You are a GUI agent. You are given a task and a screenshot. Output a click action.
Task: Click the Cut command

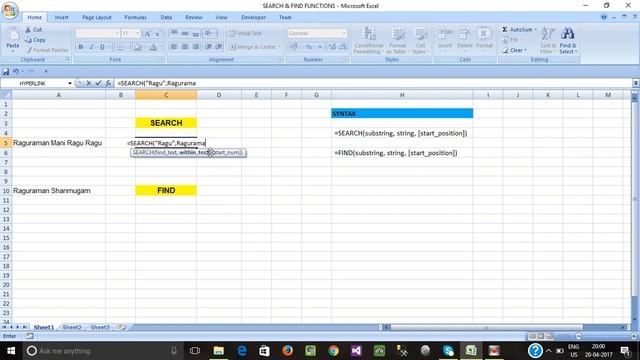coord(33,29)
